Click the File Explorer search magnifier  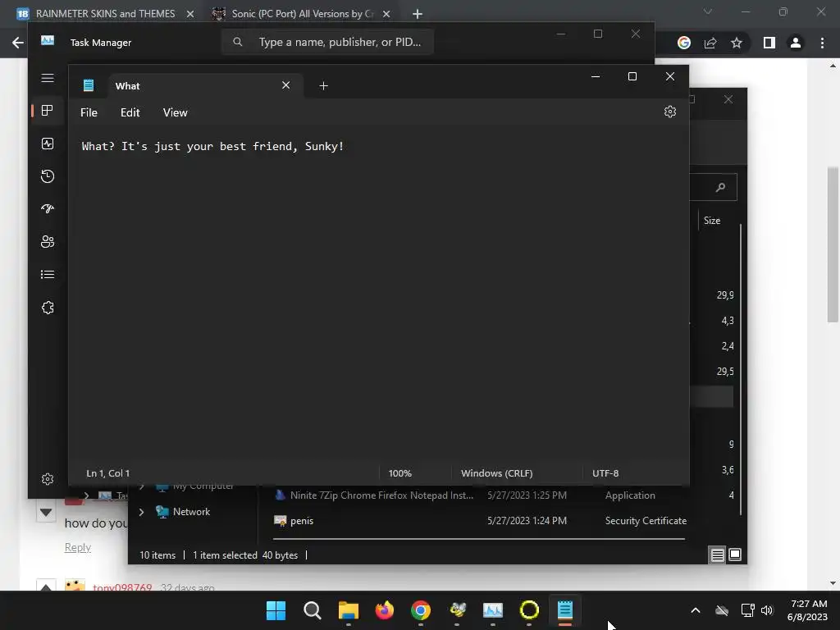point(720,187)
